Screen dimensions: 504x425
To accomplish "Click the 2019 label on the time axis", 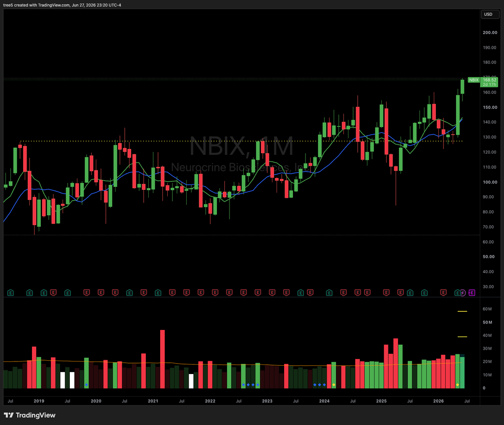I will [x=39, y=401].
